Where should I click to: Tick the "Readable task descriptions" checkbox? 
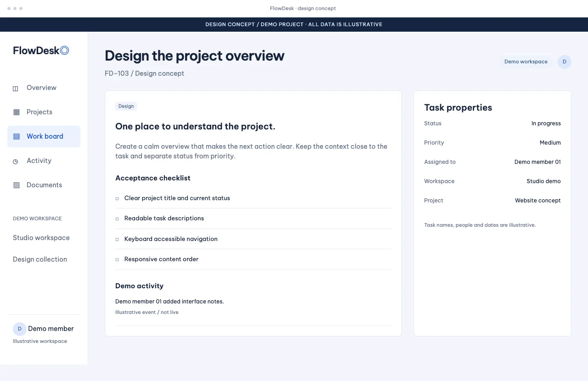point(117,219)
